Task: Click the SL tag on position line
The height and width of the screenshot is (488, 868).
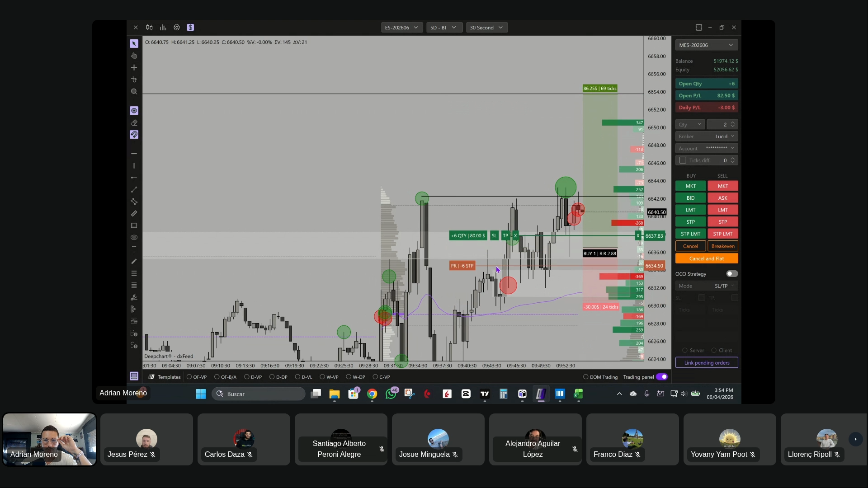Action: [494, 235]
